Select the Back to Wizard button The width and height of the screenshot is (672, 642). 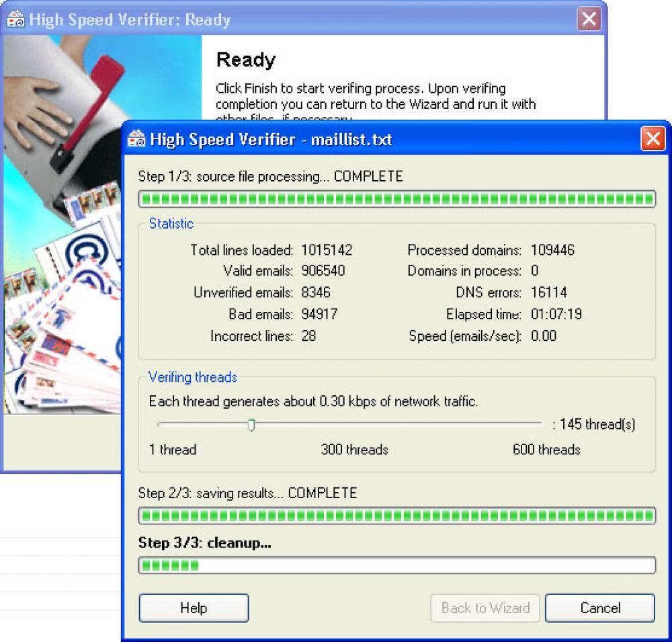(x=485, y=608)
